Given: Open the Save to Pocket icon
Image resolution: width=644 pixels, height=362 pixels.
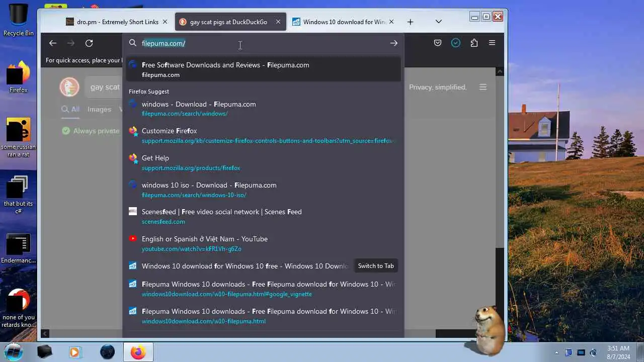Looking at the screenshot, I should [x=438, y=43].
